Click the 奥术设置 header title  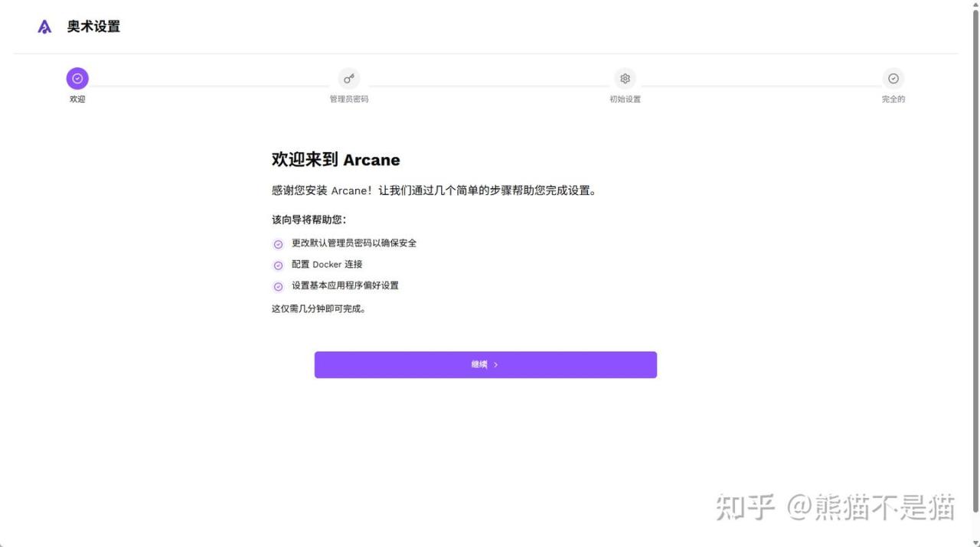click(93, 26)
